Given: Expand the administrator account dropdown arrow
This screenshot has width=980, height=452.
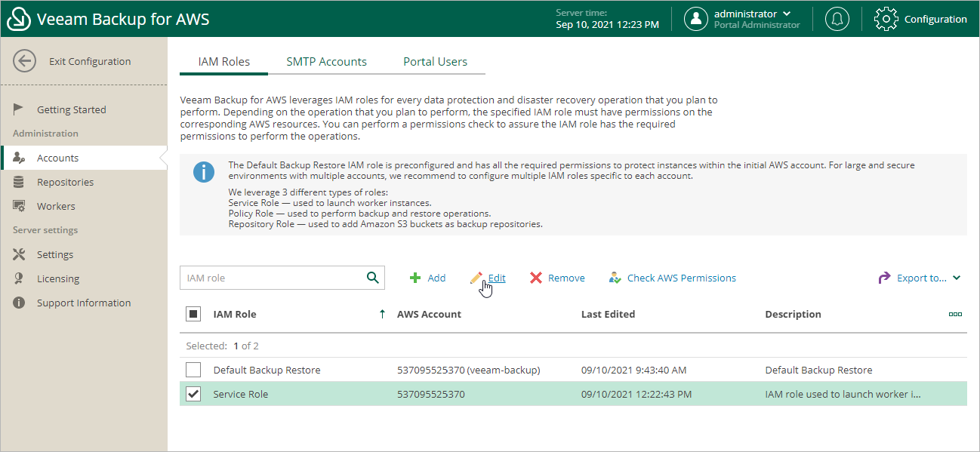Looking at the screenshot, I should [x=787, y=14].
